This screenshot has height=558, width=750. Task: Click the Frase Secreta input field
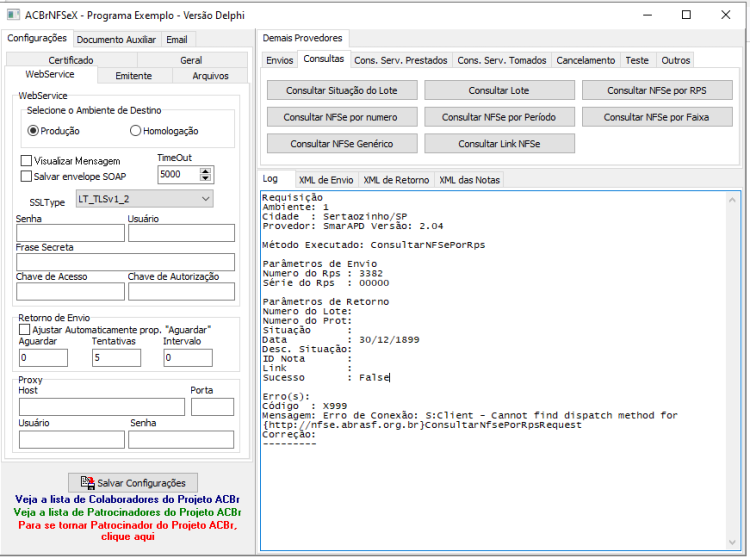(125, 262)
